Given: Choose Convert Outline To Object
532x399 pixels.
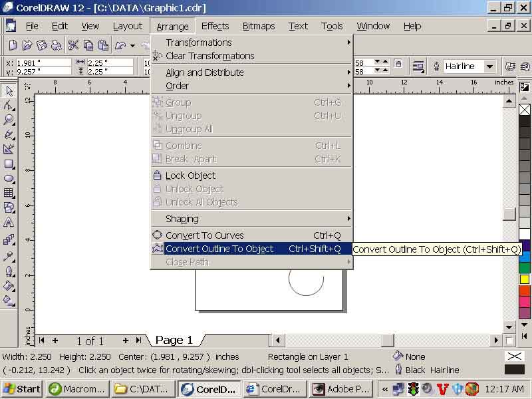Looking at the screenshot, I should pyautogui.click(x=252, y=249).
